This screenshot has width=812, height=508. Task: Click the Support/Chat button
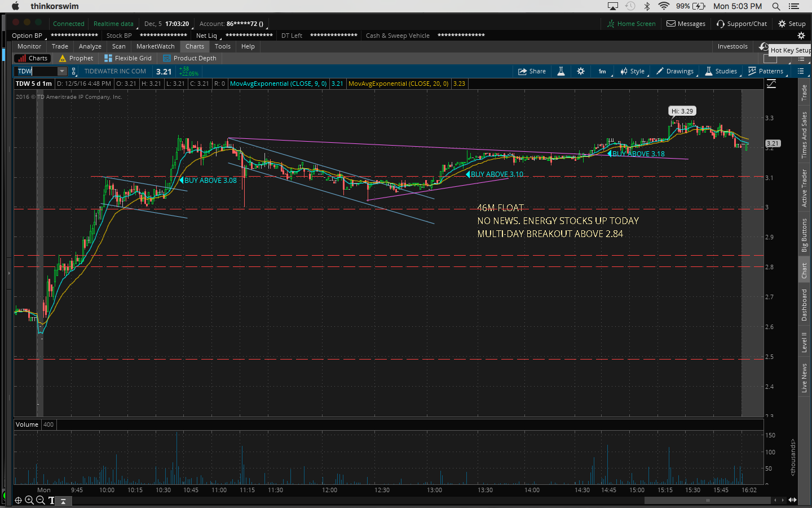(x=742, y=24)
